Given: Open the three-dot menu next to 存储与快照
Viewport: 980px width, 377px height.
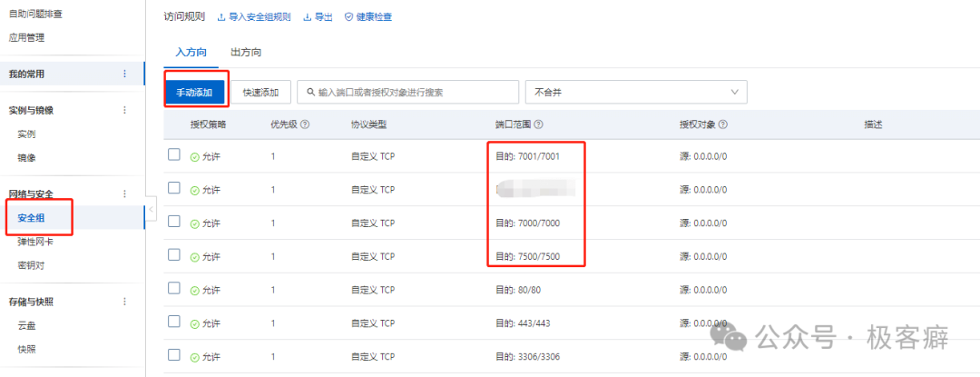Looking at the screenshot, I should (125, 302).
